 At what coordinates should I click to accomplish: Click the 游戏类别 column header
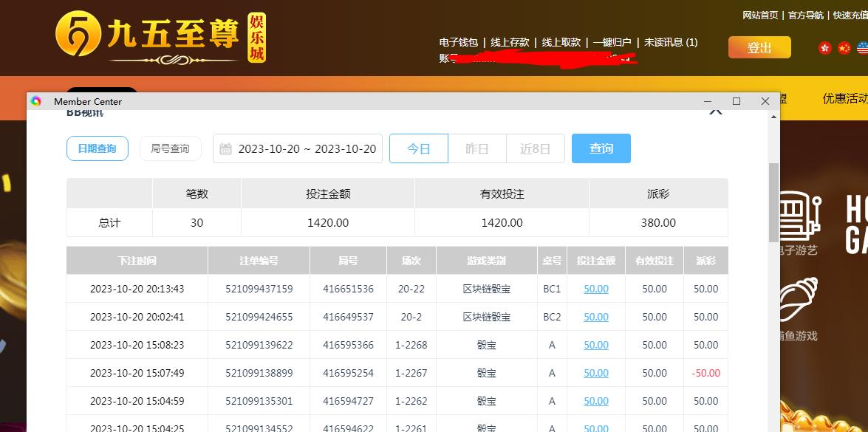487,261
